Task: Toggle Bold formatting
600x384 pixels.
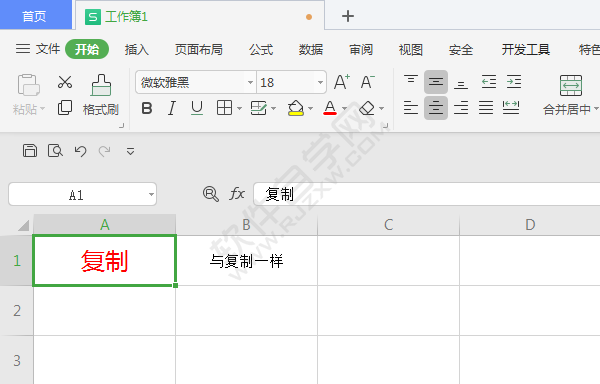Action: click(x=147, y=109)
